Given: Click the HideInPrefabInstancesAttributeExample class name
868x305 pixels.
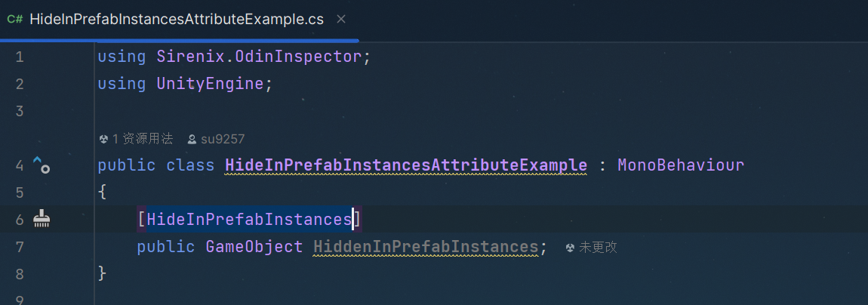Looking at the screenshot, I should (x=406, y=165).
